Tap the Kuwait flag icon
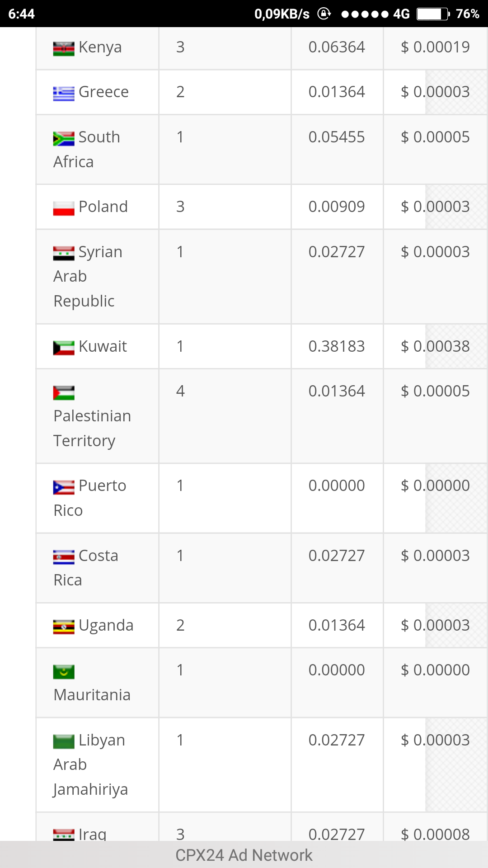Viewport: 488px width, 868px height. (64, 348)
